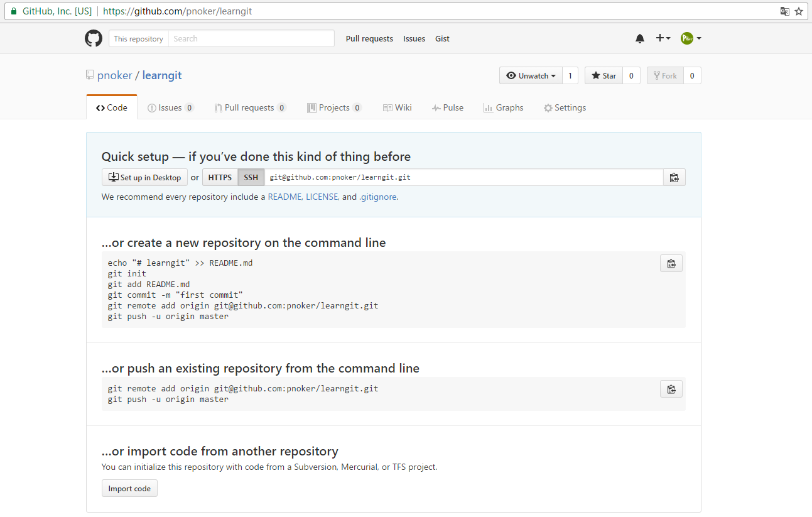Open the README link
The height and width of the screenshot is (517, 812).
tap(285, 197)
